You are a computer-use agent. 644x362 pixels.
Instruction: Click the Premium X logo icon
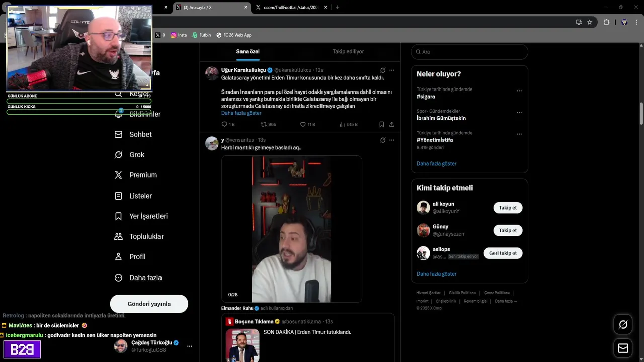pos(118,175)
